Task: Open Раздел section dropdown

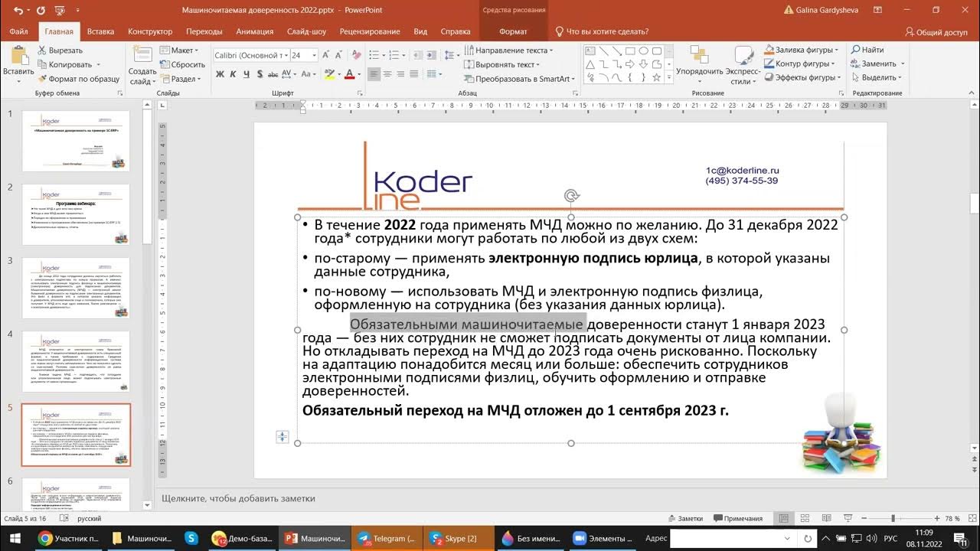Action: click(x=181, y=79)
